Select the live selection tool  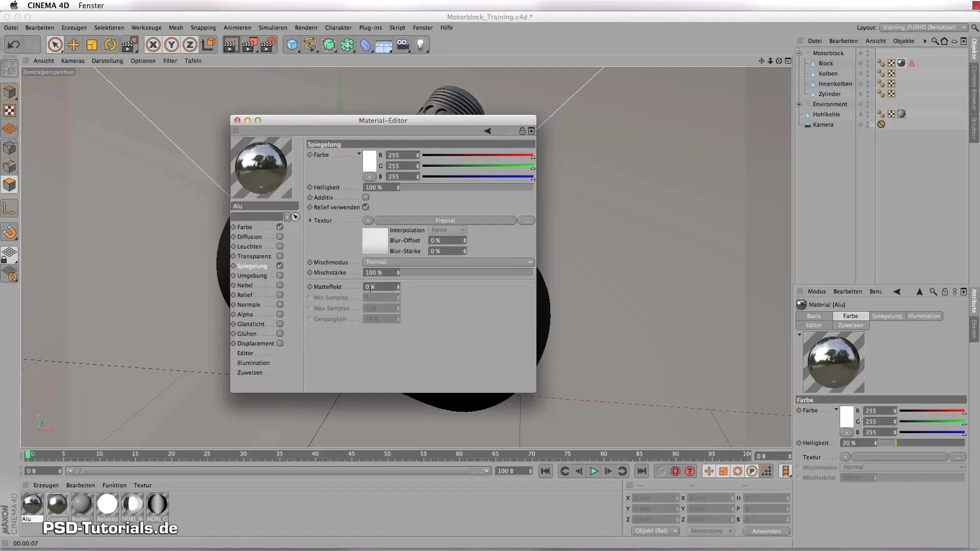(55, 45)
